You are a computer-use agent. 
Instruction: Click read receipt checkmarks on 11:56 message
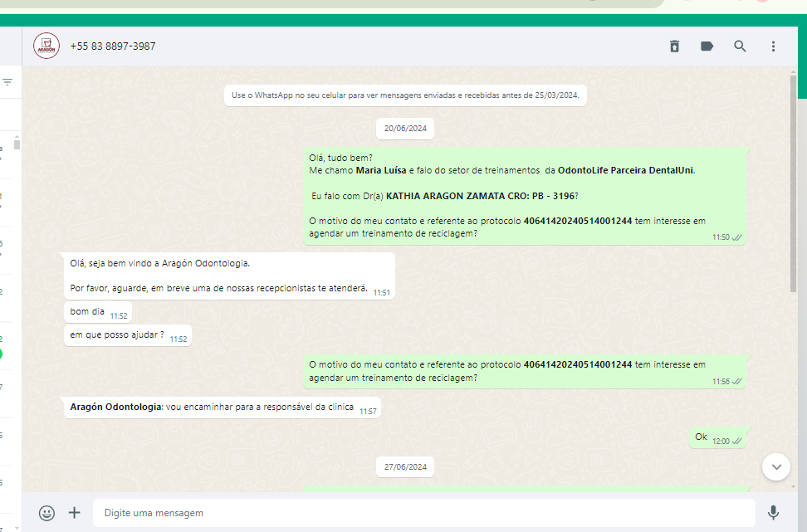[x=737, y=381]
